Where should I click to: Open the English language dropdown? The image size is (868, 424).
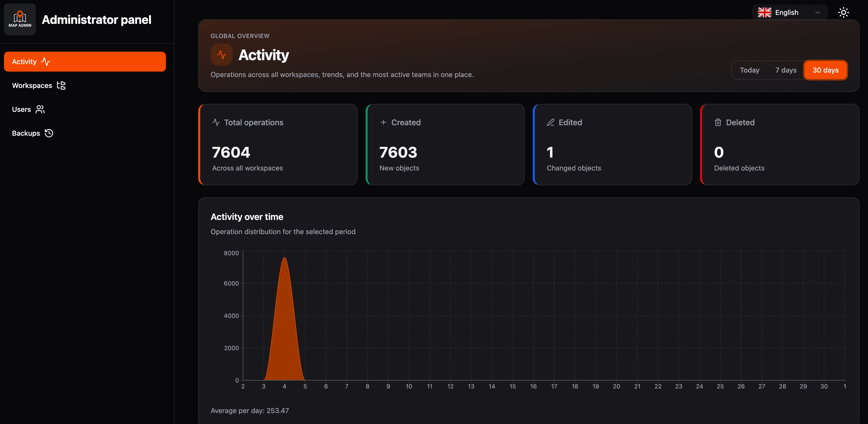789,13
